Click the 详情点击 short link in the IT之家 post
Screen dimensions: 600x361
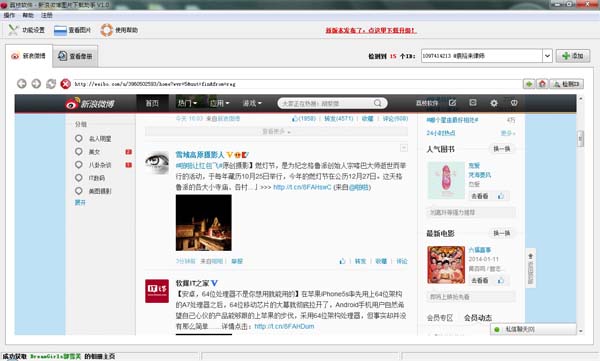(x=284, y=327)
